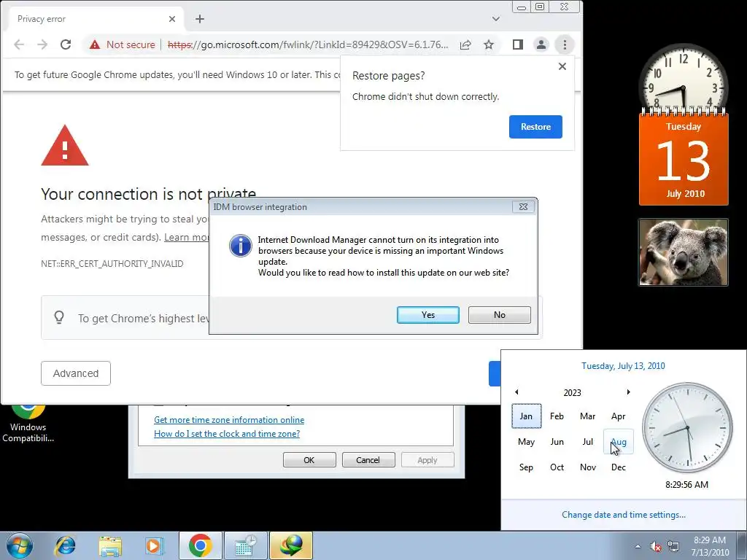
Task: Select May in the calendar
Action: (527, 442)
